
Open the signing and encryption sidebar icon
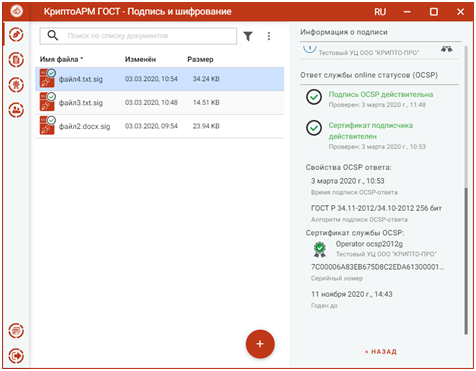(16, 35)
